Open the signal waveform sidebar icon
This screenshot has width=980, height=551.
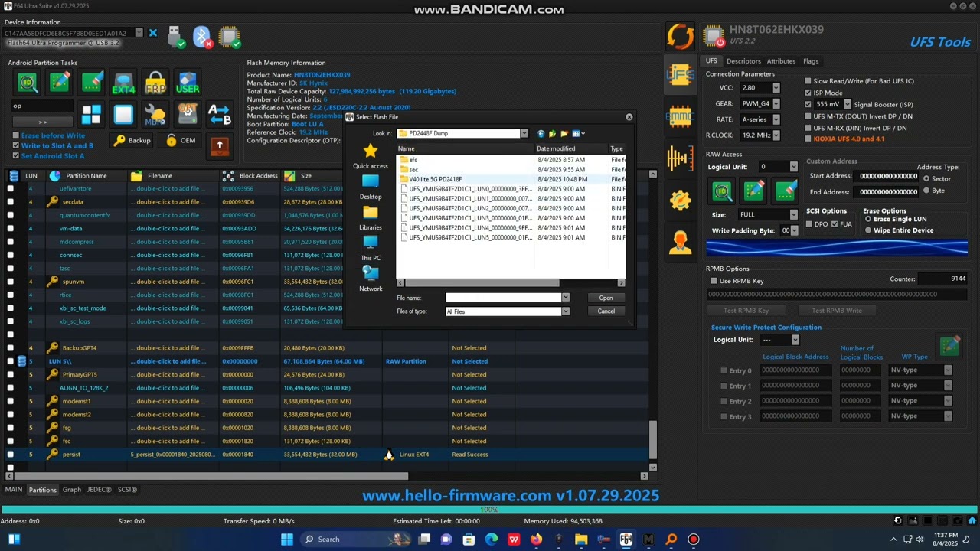tap(680, 158)
